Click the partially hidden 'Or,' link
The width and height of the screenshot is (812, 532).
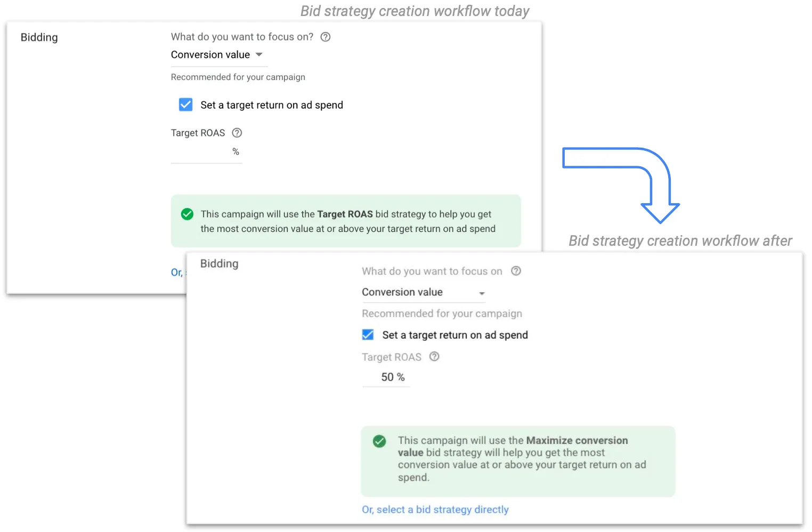[176, 272]
